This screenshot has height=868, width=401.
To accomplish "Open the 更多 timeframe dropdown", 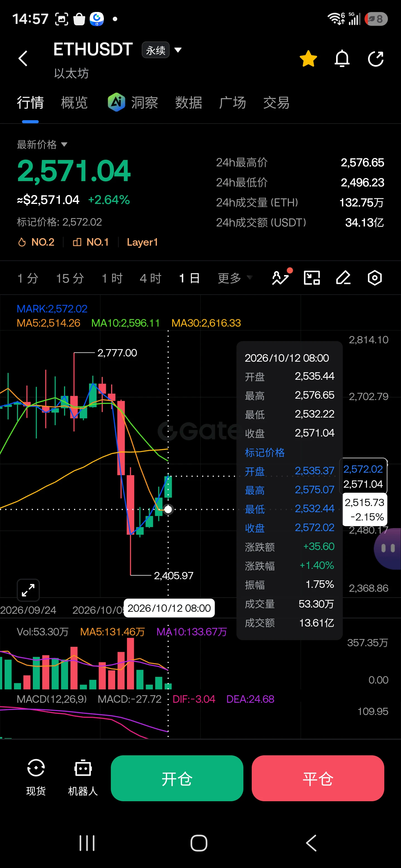I will point(235,278).
